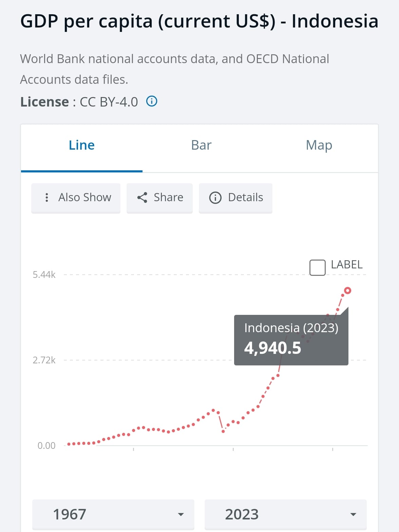399x532 pixels.
Task: Switch to the Map tab
Action: click(x=319, y=145)
